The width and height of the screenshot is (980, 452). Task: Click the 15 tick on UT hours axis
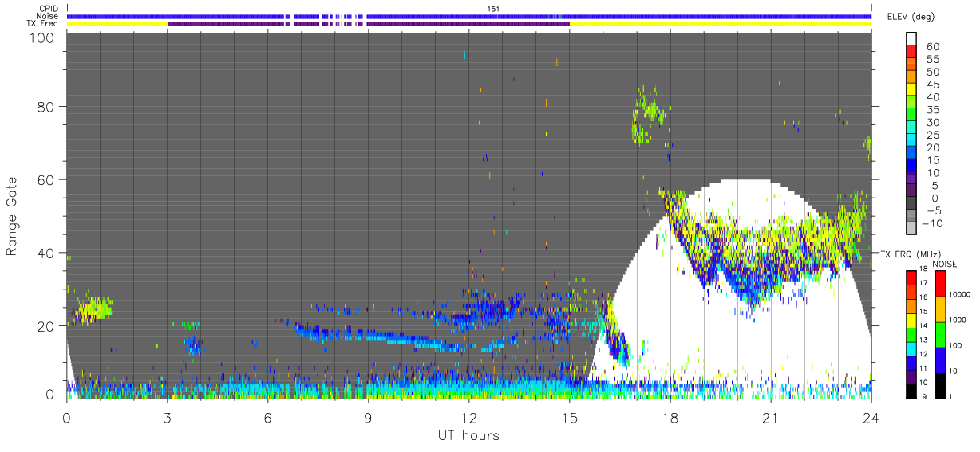pyautogui.click(x=570, y=417)
